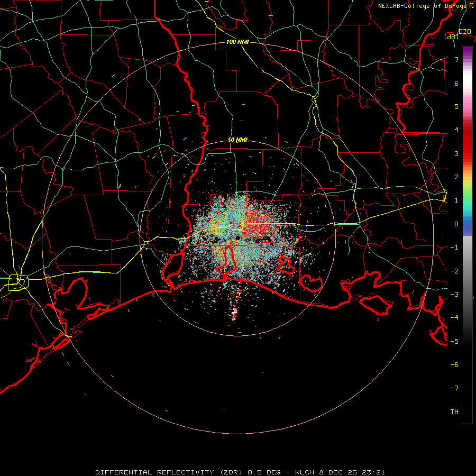Click the "2" value on color scale
476x476 pixels.
456,177
